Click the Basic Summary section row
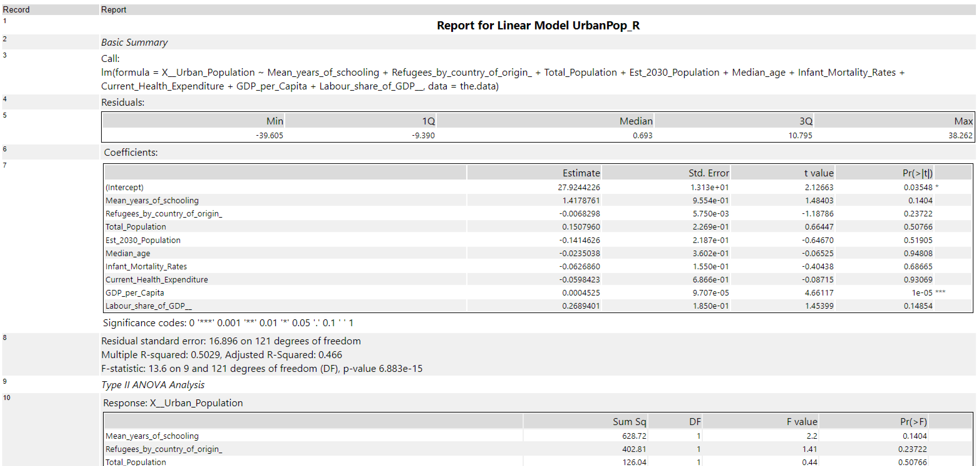Image resolution: width=980 pixels, height=466 pixels. click(x=134, y=42)
